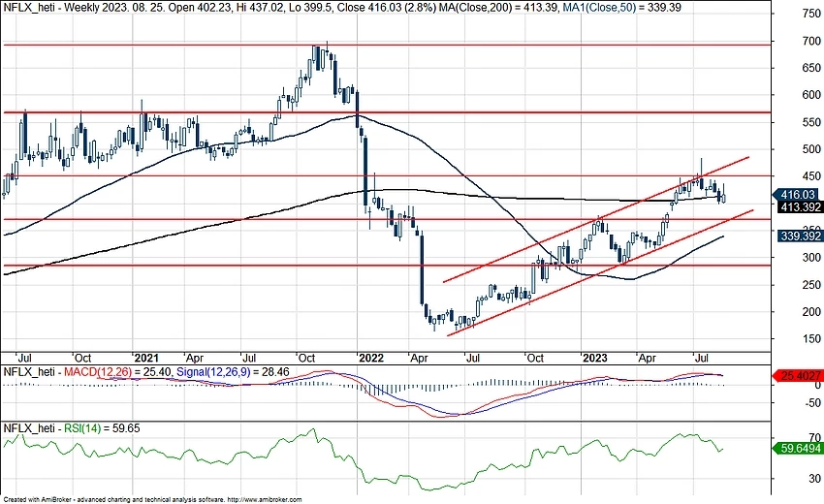Click the 2022 year label on time axis
Viewport: 824px width, 504px height.
370,358
